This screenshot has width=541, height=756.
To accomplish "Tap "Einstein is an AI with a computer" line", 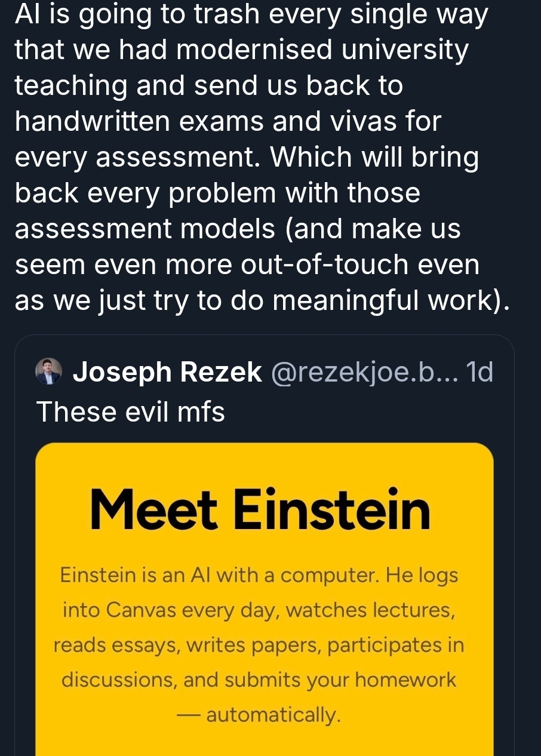I will (259, 576).
